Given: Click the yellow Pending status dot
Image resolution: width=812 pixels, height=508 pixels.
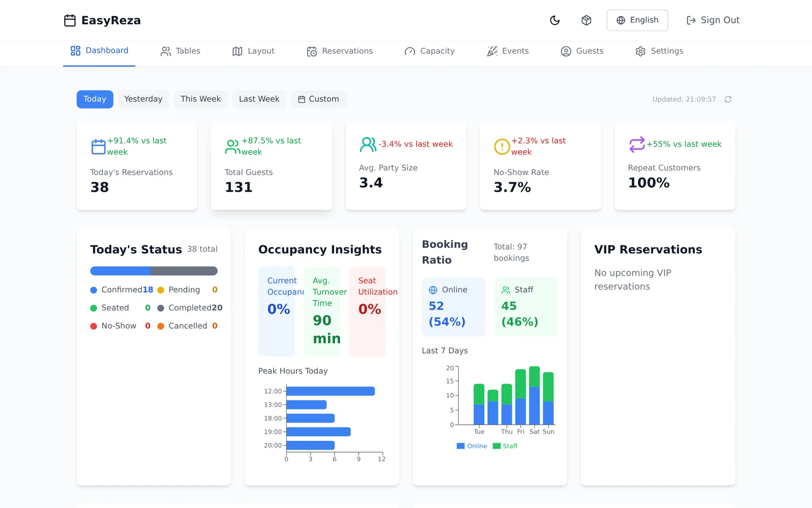Looking at the screenshot, I should click(x=161, y=290).
